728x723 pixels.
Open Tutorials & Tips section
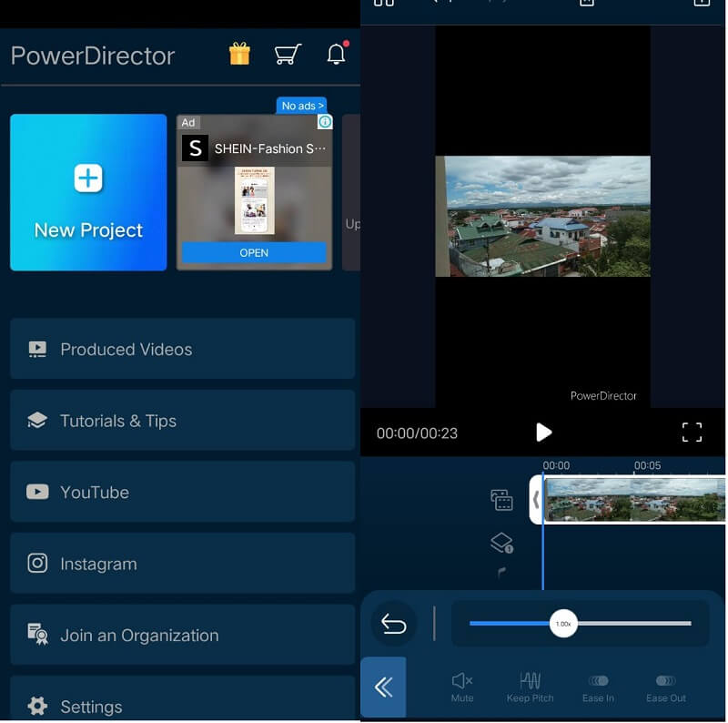(182, 421)
